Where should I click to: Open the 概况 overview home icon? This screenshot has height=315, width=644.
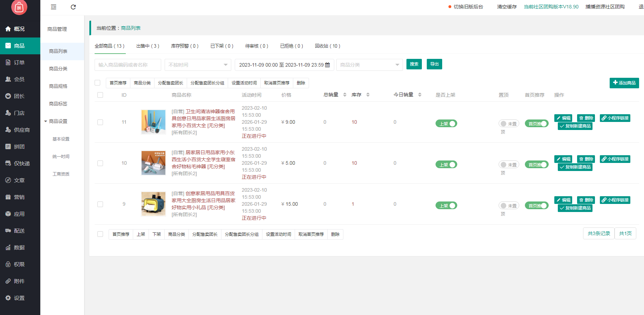click(8, 29)
